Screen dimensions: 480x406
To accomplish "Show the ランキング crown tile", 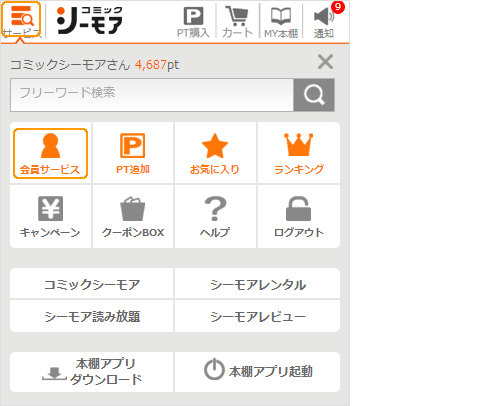I will pos(299,153).
